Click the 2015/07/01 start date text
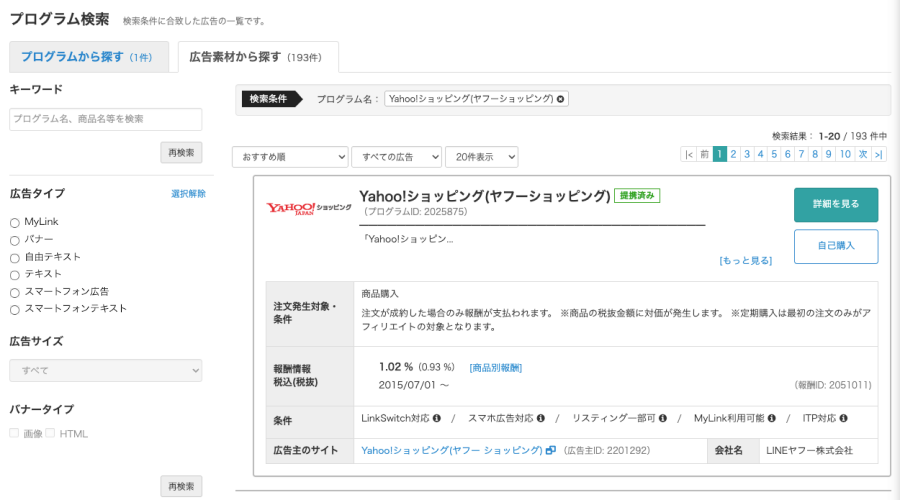The width and height of the screenshot is (900, 500). (413, 385)
